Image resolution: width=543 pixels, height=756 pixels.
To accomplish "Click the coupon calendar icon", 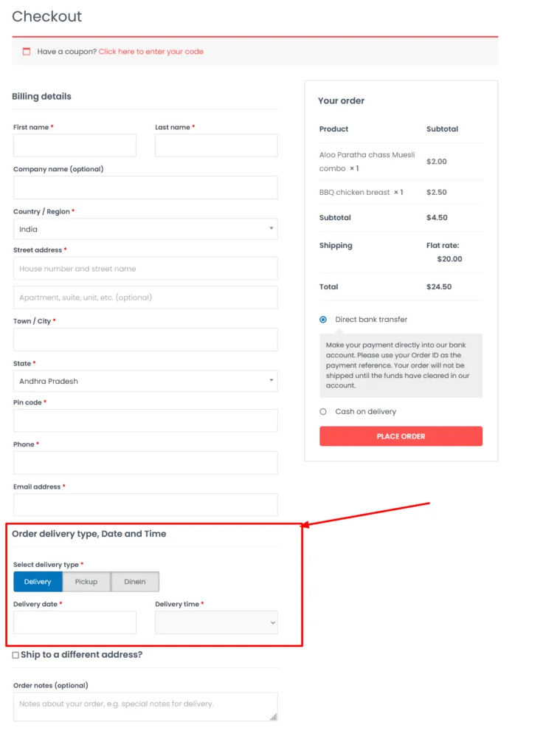I will tap(27, 52).
